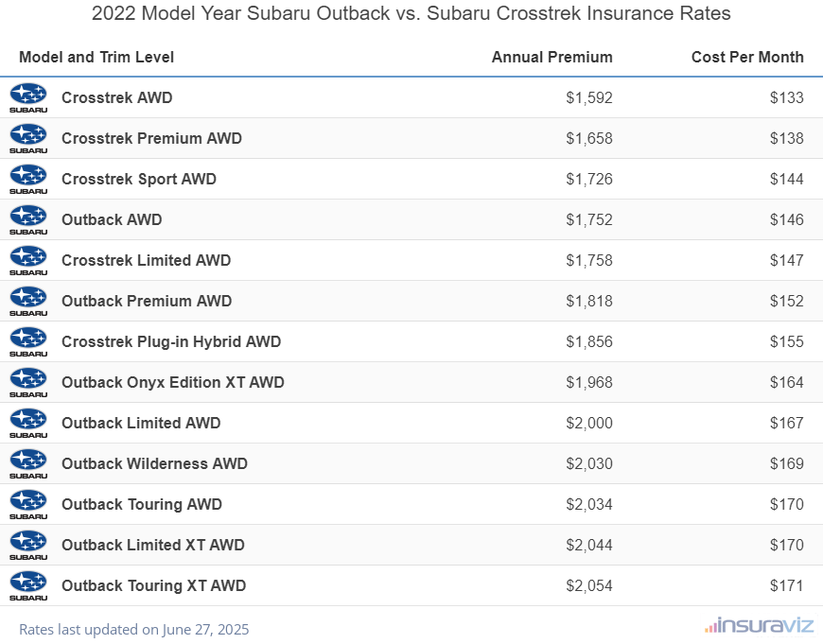
Task: Click the Cost Per Month column header
Action: [747, 57]
